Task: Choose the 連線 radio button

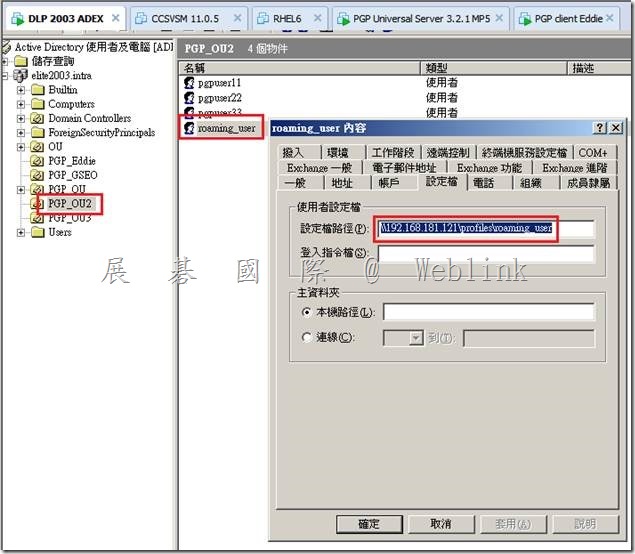Action: [x=305, y=338]
